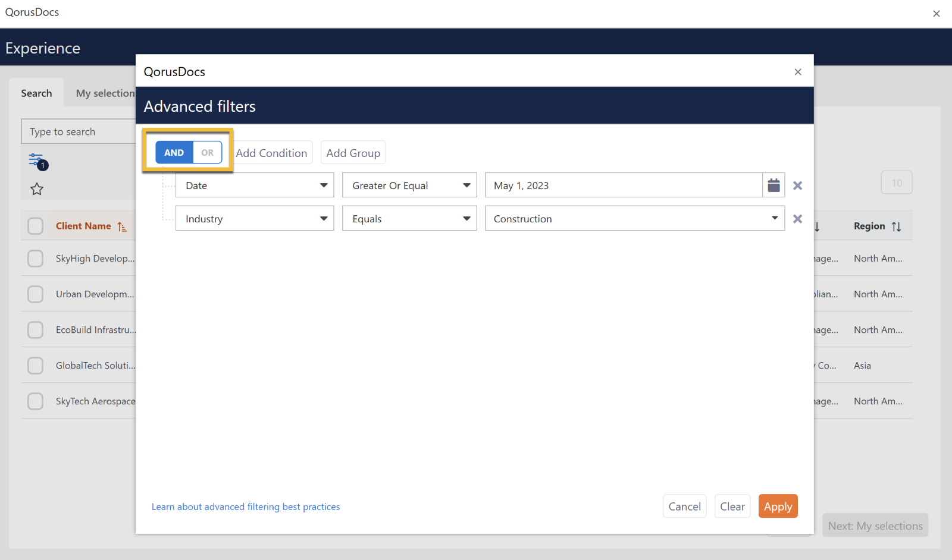Click Add Group button
952x560 pixels.
click(353, 153)
